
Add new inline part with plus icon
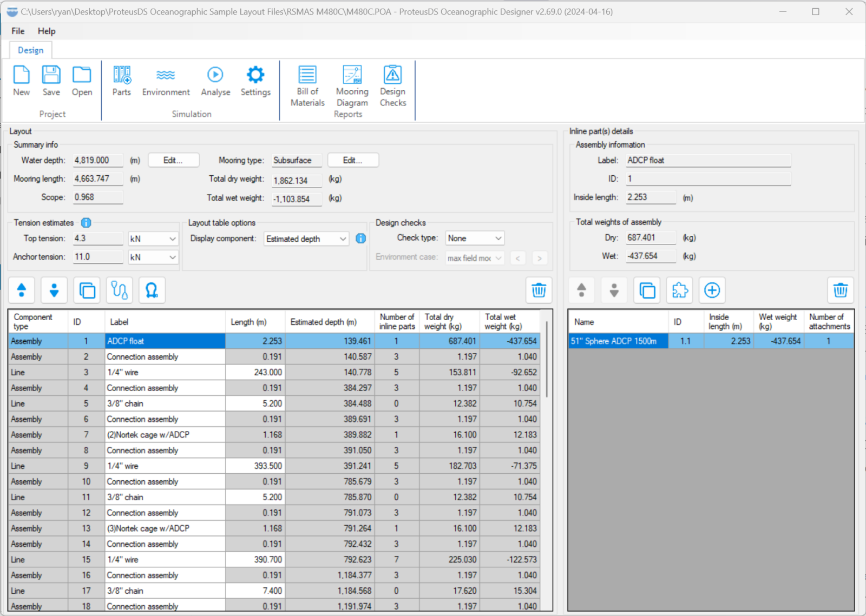coord(712,290)
